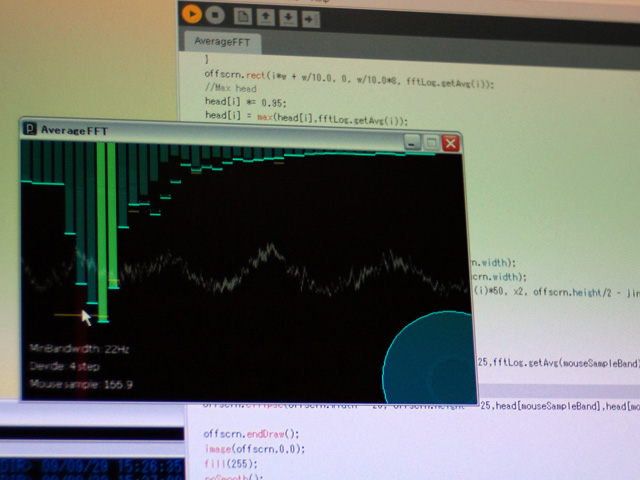Click the line 'head[i] = max(head[i],fftLog.getAvg(i));'
Screen dimensions: 640x480
306,117
